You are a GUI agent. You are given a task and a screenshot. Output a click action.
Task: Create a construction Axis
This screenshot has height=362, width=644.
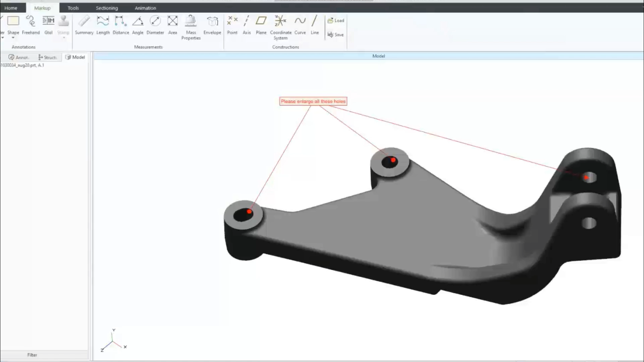[x=247, y=25]
